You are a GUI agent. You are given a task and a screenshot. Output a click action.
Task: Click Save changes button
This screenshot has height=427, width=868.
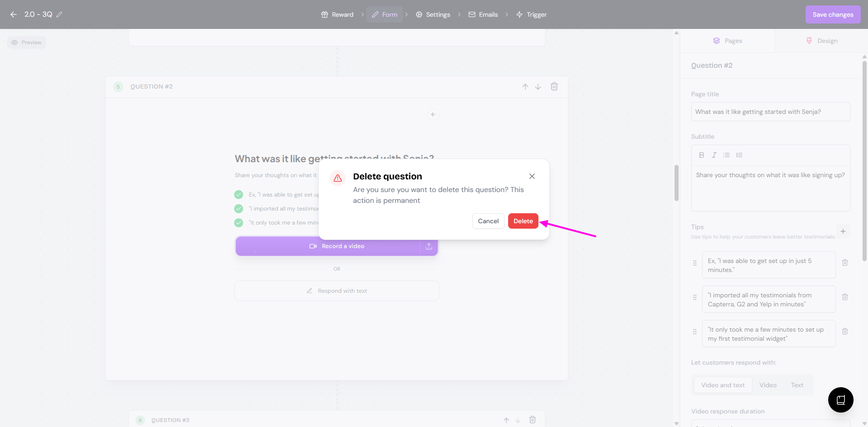click(833, 14)
